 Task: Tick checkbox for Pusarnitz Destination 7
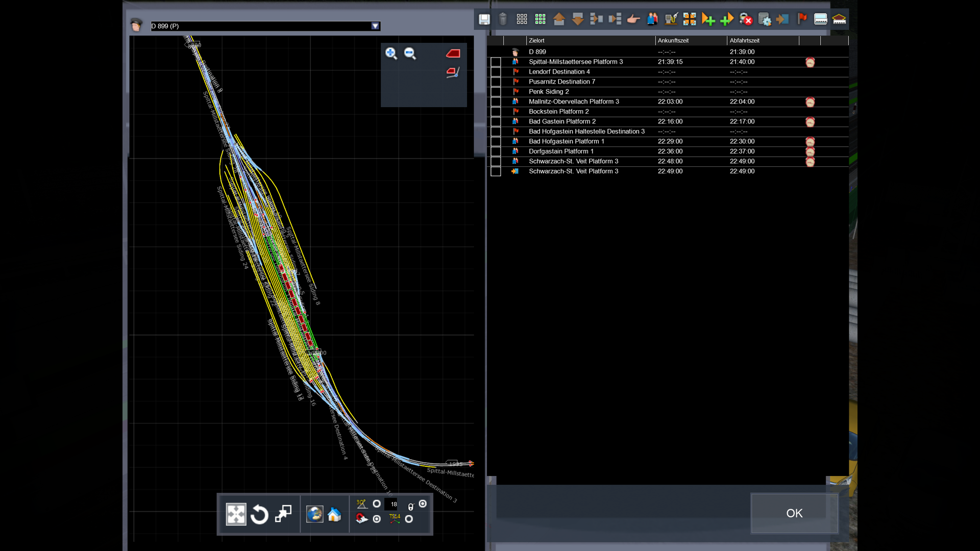click(496, 82)
